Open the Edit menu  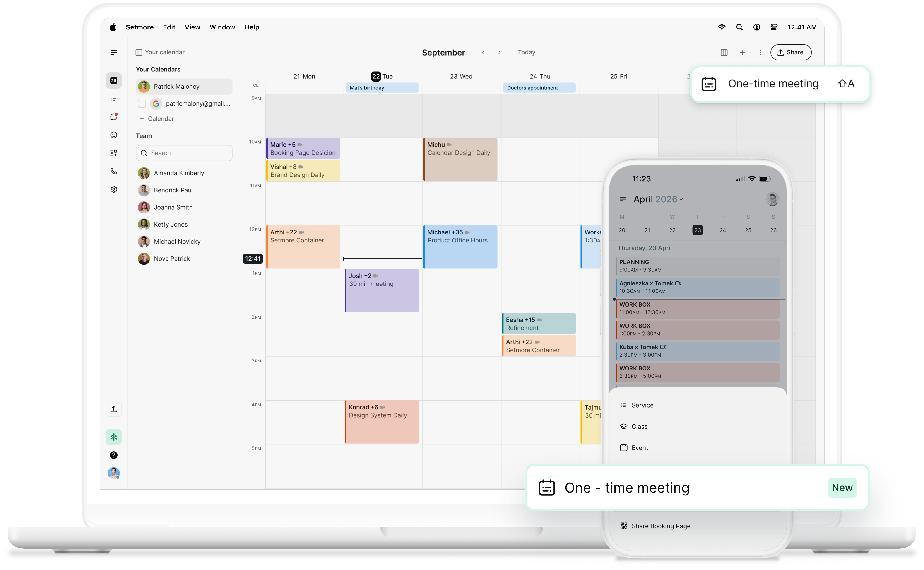pos(169,27)
